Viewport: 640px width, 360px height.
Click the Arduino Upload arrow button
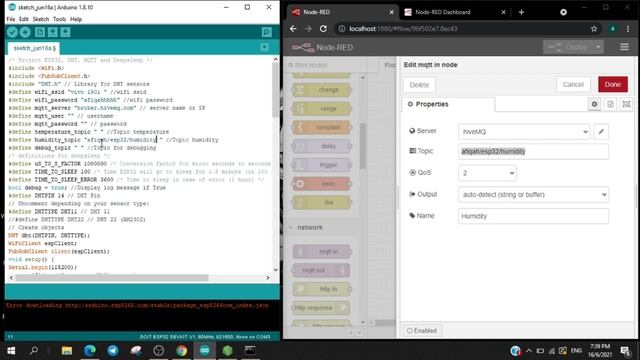(x=25, y=32)
